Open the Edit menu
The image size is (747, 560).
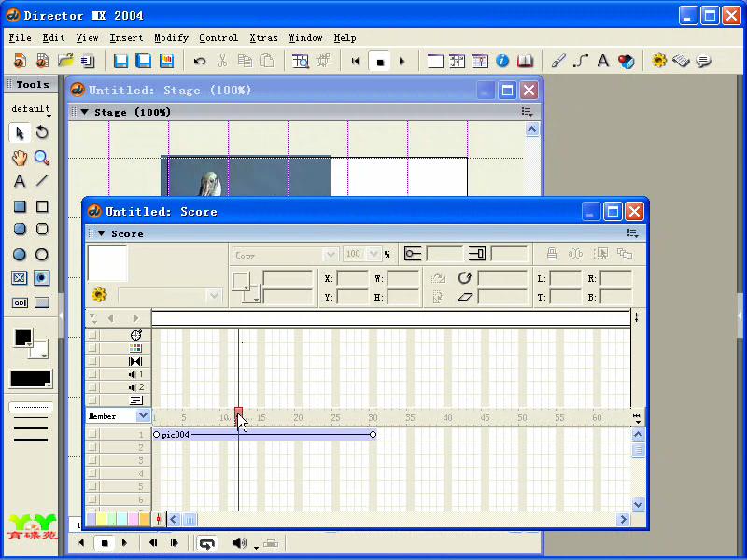point(53,37)
